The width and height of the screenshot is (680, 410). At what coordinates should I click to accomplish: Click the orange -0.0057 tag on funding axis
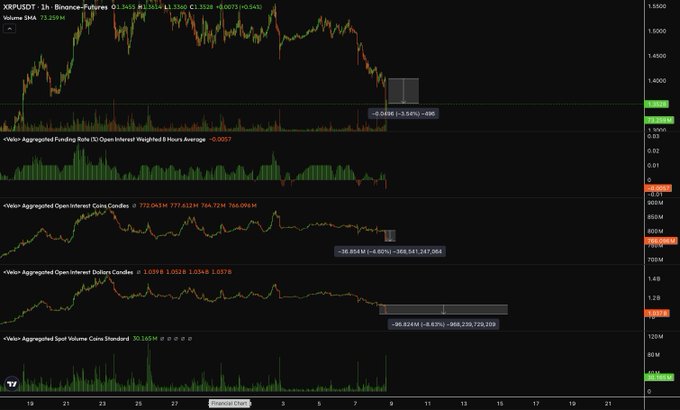(658, 188)
